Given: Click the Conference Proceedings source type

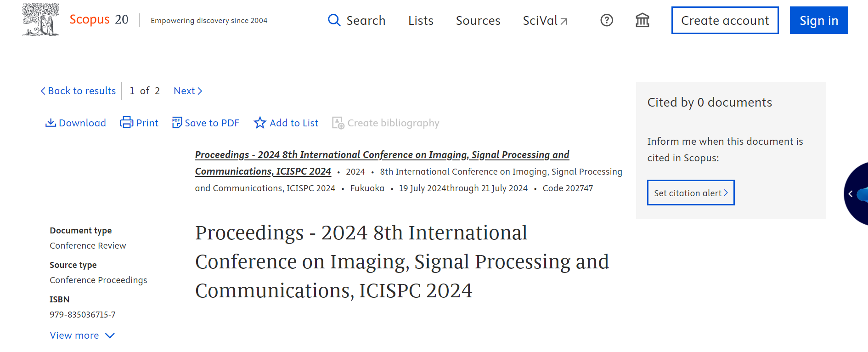Looking at the screenshot, I should click(98, 280).
